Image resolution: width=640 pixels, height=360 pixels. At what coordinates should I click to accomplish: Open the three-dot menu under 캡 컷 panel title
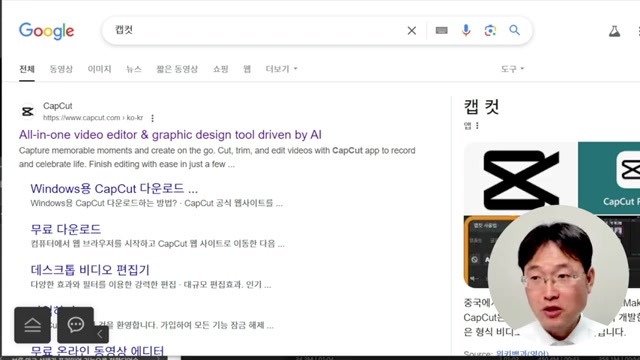477,126
